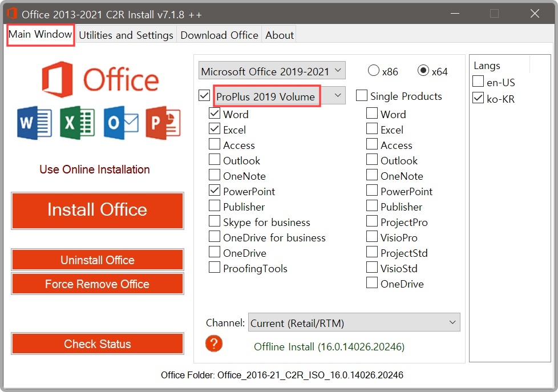This screenshot has height=392, width=558.
Task: Check Outlook under Single Products
Action: coord(372,159)
